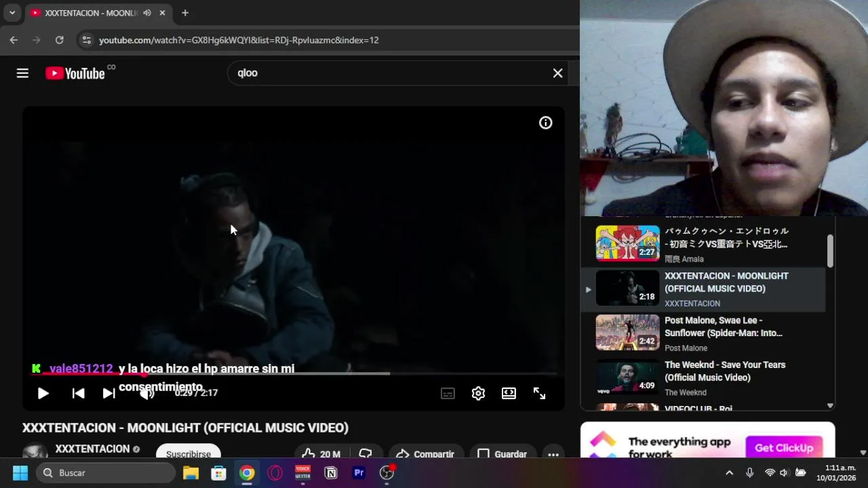Open Chrome tab search dropdown arrow
This screenshot has height=488, width=868.
pos(12,13)
